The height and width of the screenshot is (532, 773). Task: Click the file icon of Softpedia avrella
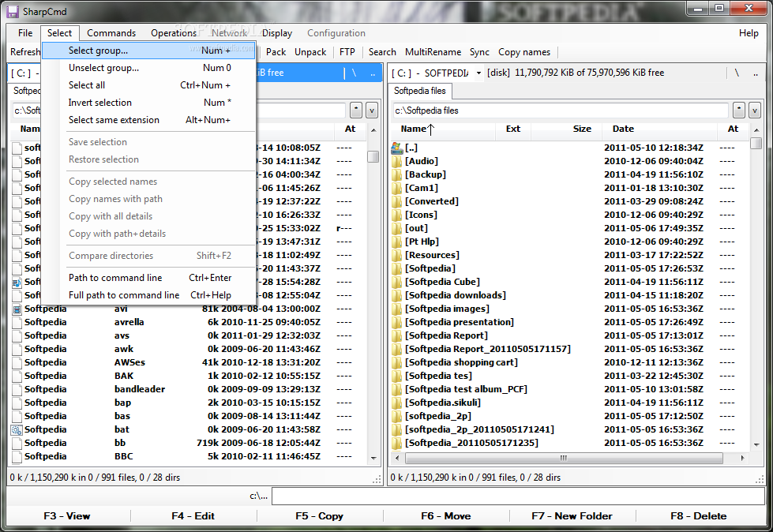coord(17,322)
